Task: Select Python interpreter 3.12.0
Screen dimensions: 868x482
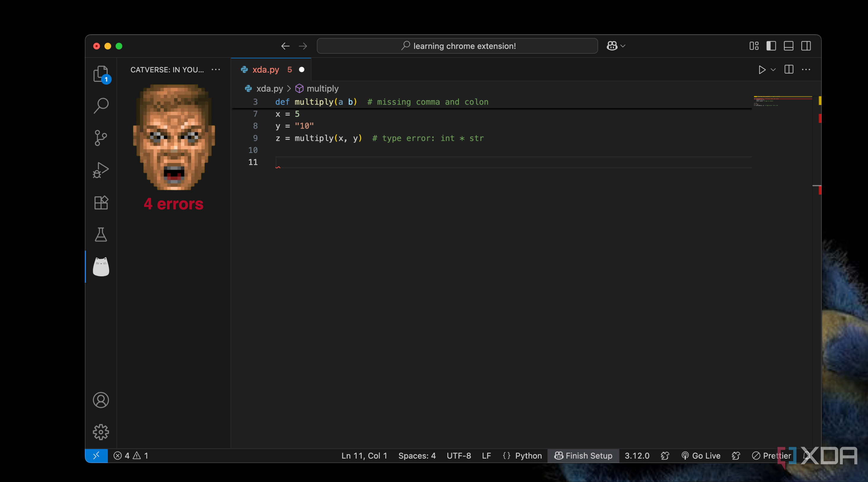Action: click(637, 455)
